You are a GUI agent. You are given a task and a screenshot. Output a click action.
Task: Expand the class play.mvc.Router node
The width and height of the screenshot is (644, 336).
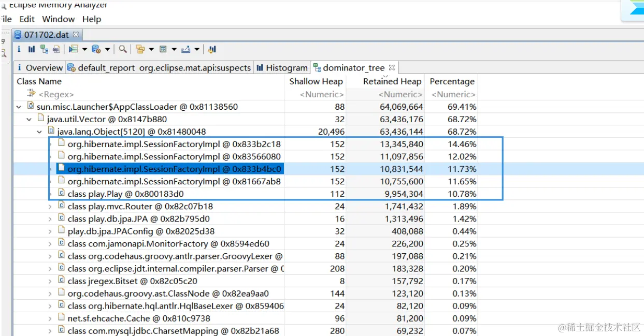[x=50, y=207]
